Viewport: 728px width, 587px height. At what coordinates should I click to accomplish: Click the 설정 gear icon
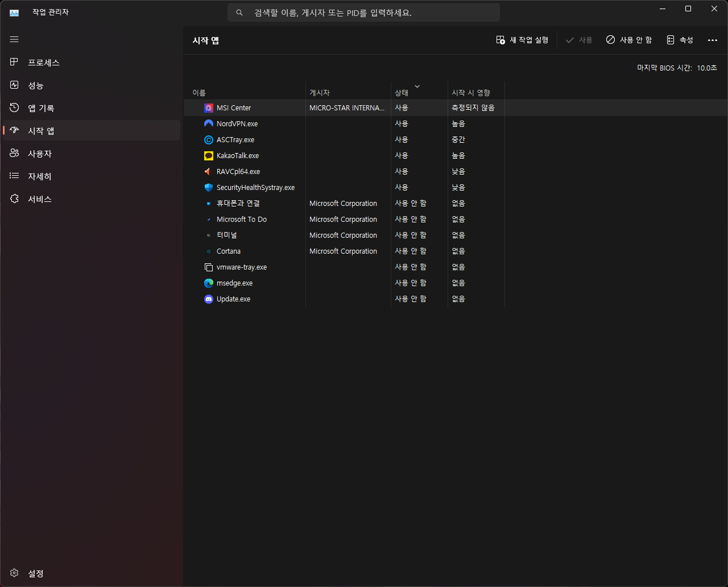click(x=14, y=573)
